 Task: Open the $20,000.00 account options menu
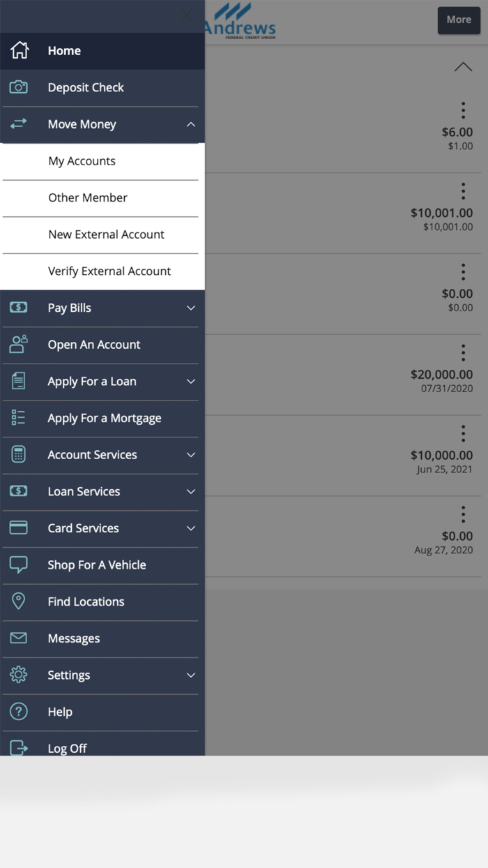click(463, 352)
